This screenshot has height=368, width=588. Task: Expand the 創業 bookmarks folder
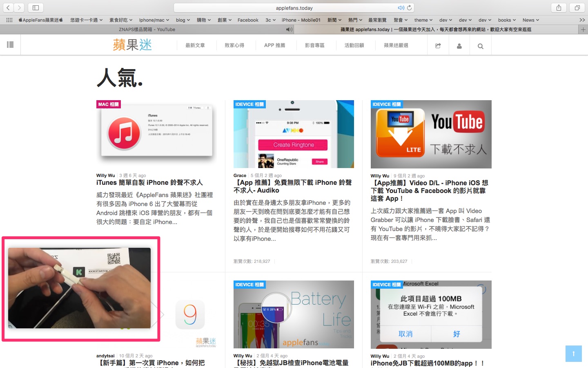pos(225,20)
